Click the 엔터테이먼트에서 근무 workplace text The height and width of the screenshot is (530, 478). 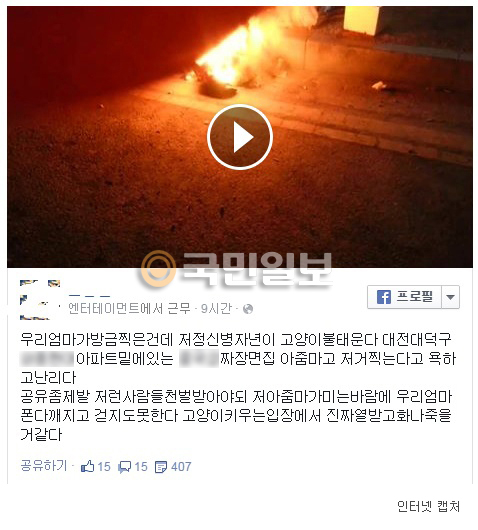click(129, 309)
